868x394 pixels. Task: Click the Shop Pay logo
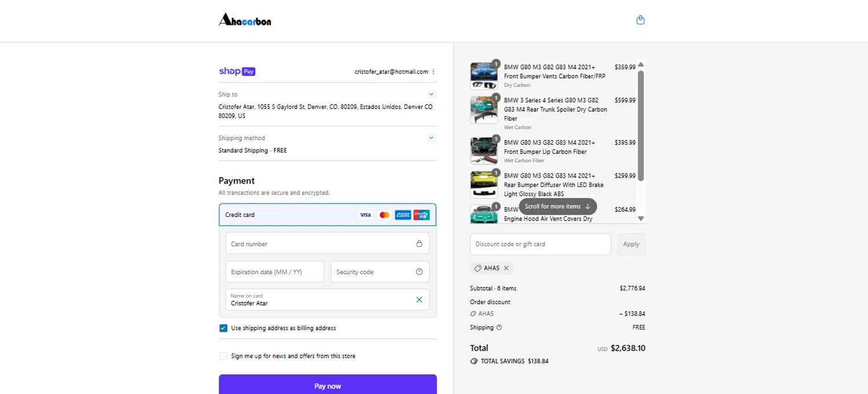(x=237, y=72)
